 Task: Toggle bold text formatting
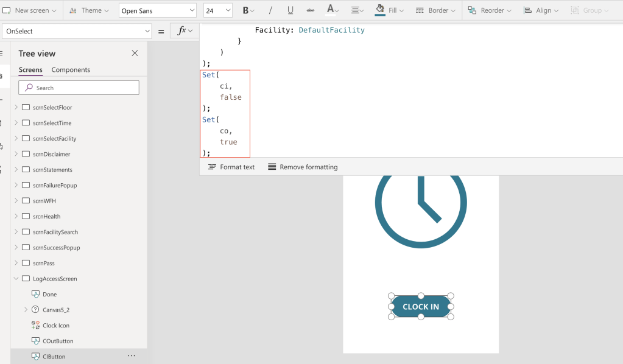click(245, 10)
